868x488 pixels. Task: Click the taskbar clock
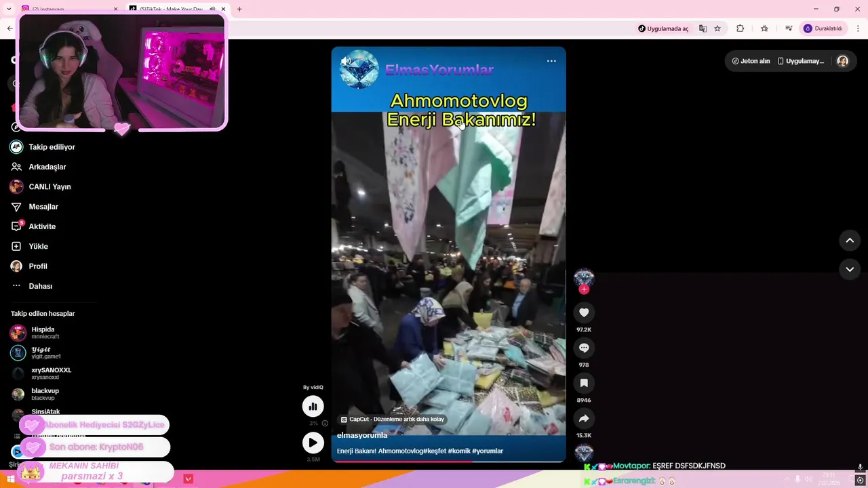[829, 479]
